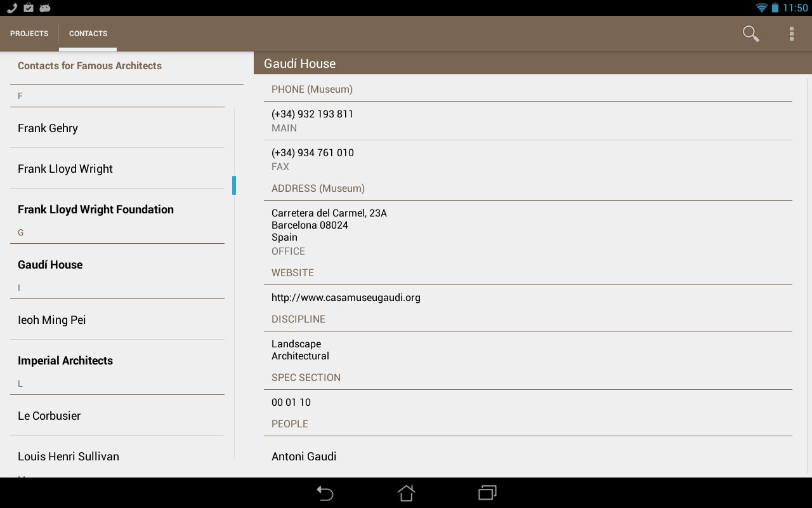Switch to the Projects tab
This screenshot has height=508, width=812.
coord(29,34)
